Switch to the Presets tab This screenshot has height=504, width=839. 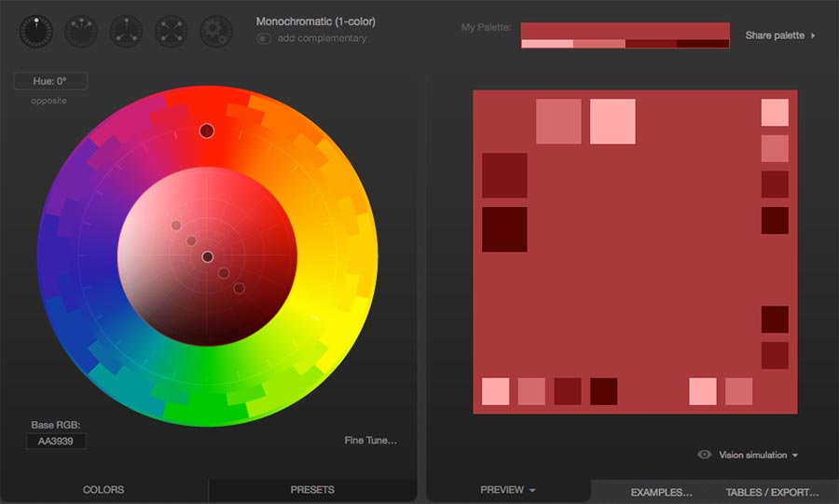[312, 490]
